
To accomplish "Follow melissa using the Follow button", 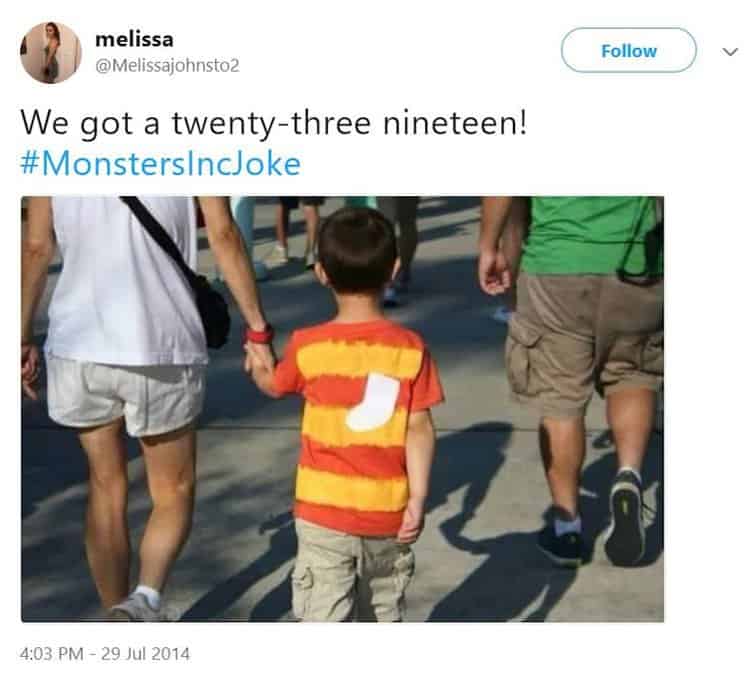I will pyautogui.click(x=629, y=50).
